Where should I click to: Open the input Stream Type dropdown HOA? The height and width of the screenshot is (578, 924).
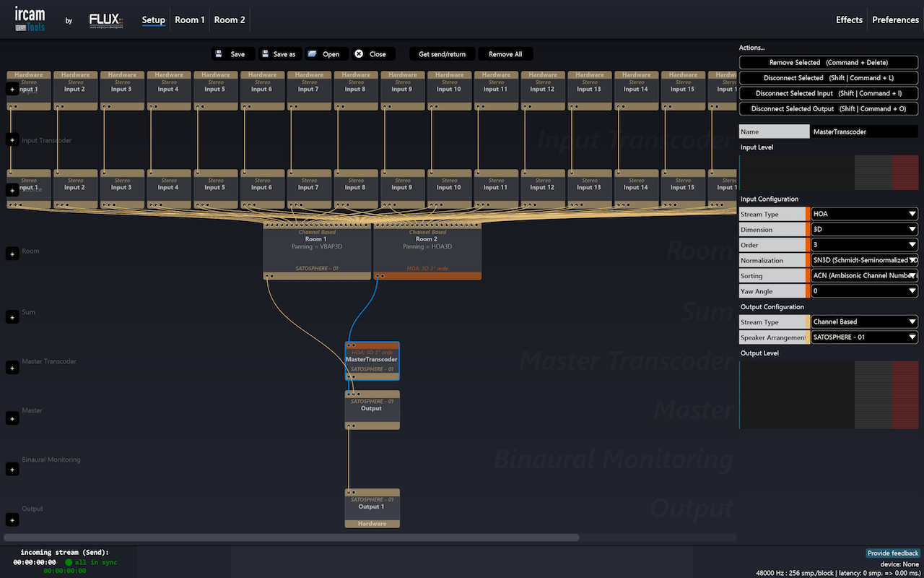[x=865, y=214]
